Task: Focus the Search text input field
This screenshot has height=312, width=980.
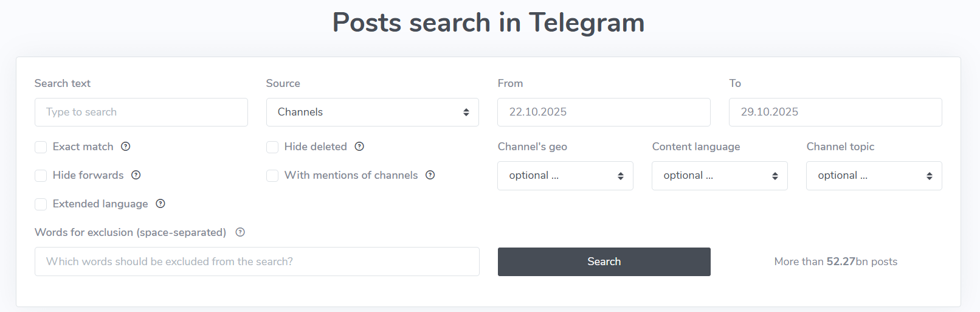Action: 141,112
